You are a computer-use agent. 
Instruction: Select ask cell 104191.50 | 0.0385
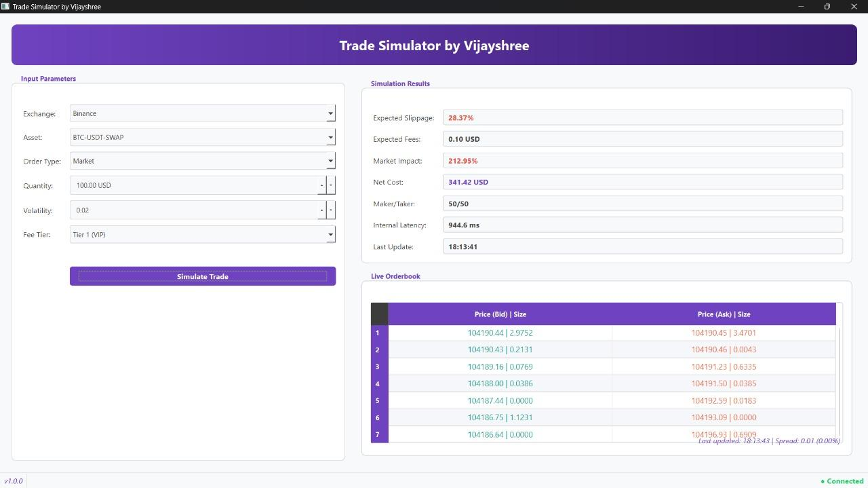coord(724,384)
